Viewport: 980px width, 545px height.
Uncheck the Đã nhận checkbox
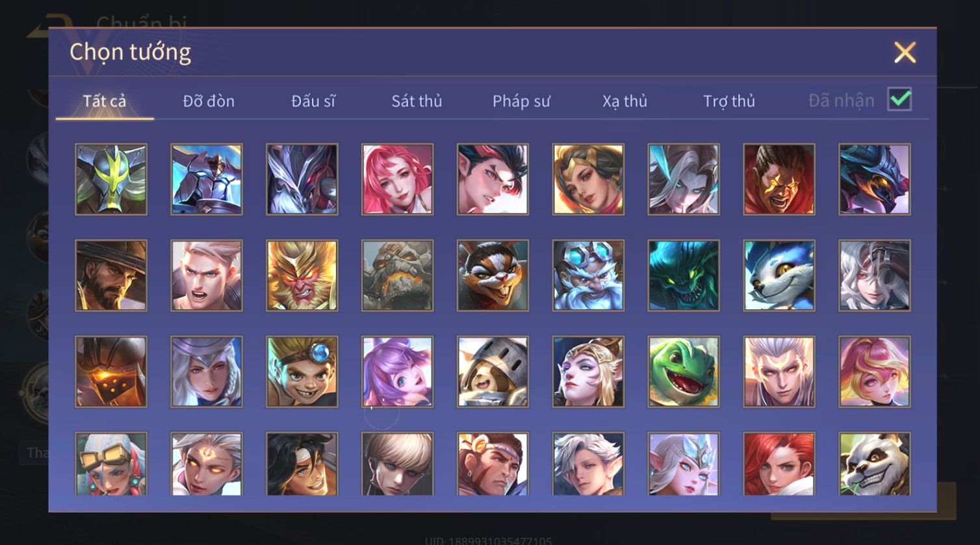(x=900, y=99)
